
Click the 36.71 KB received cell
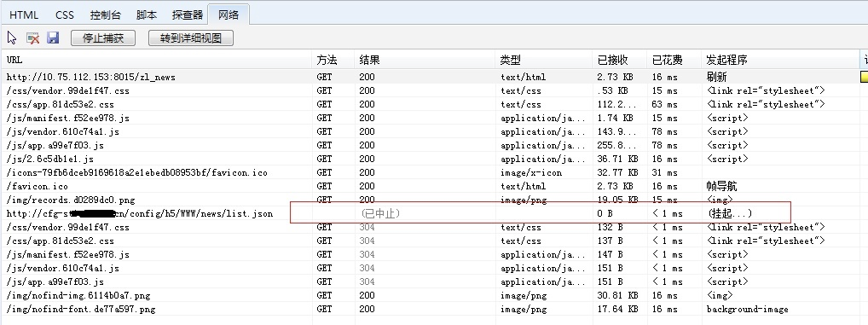point(617,159)
